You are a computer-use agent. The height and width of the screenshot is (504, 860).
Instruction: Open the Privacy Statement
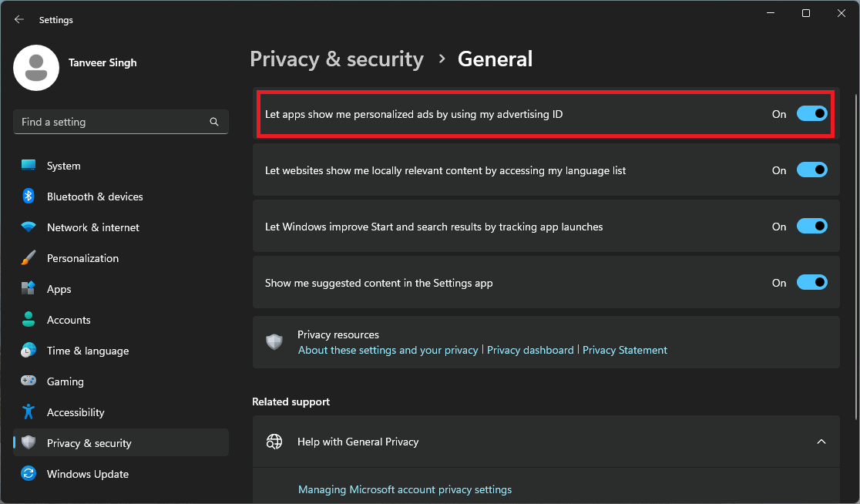(x=625, y=349)
